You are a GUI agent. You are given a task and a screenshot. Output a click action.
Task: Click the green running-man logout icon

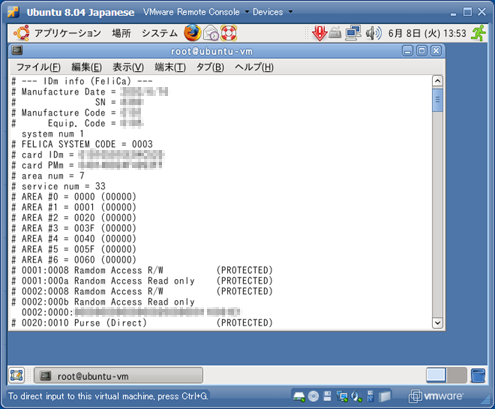478,33
